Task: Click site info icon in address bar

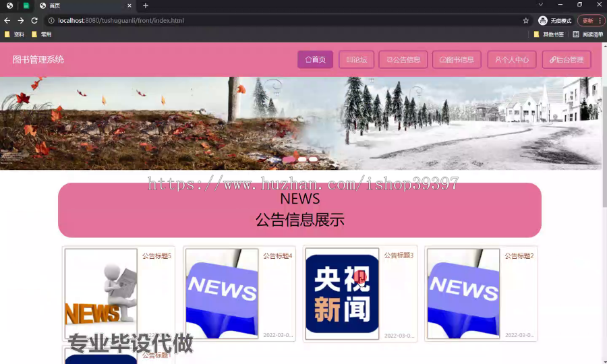Action: pyautogui.click(x=51, y=20)
